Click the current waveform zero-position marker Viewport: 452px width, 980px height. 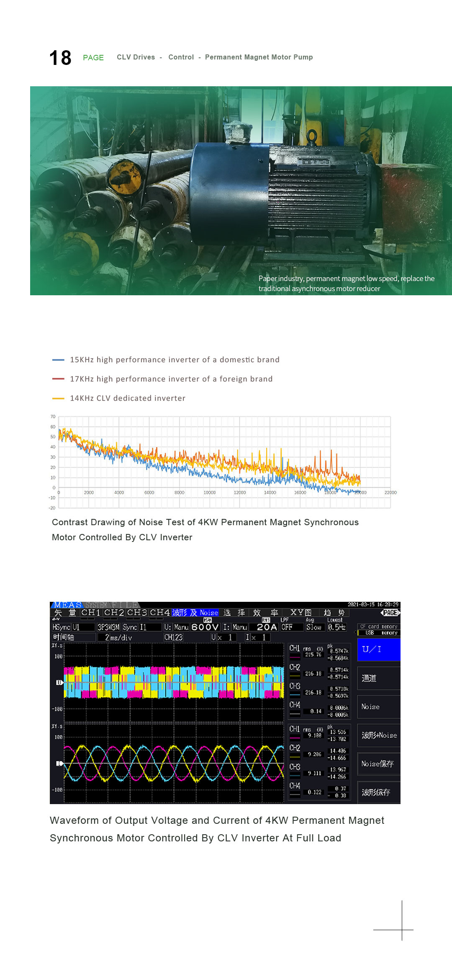[x=59, y=763]
